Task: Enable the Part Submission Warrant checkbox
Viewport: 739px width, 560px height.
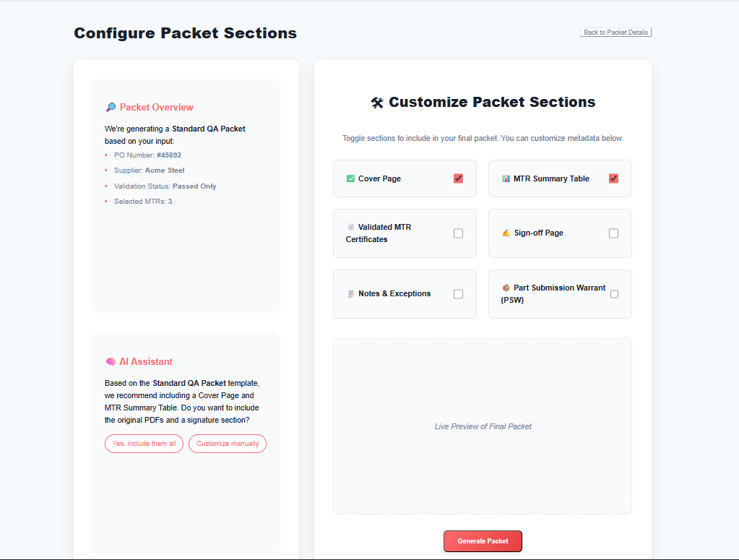Action: [614, 294]
